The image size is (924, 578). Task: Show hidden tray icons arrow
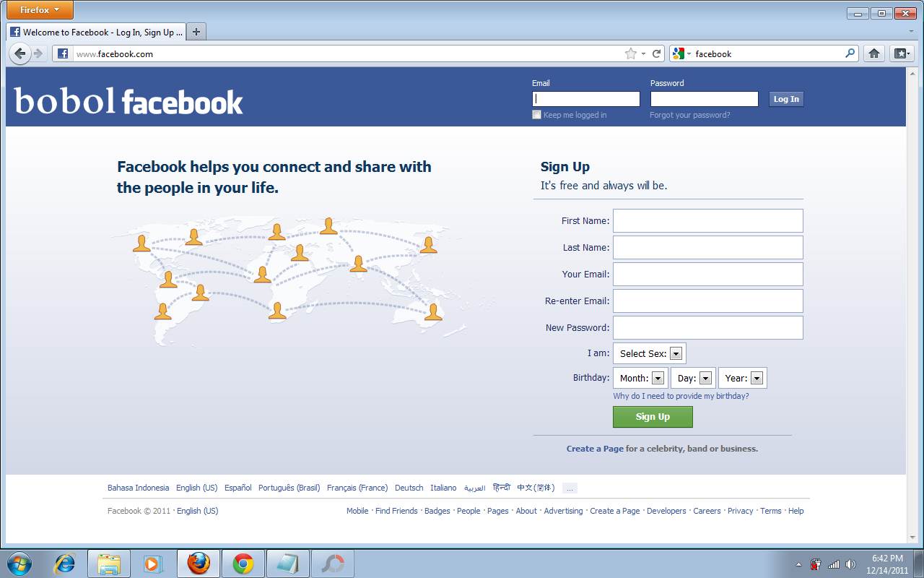[x=798, y=564]
